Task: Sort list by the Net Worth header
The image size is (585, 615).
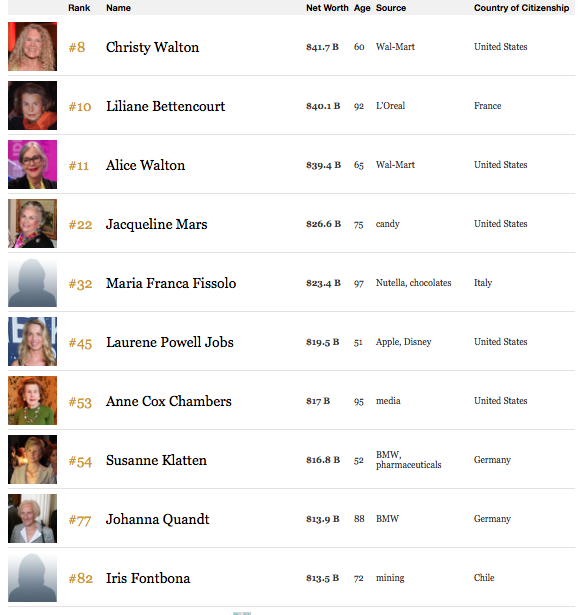Action: pos(327,8)
